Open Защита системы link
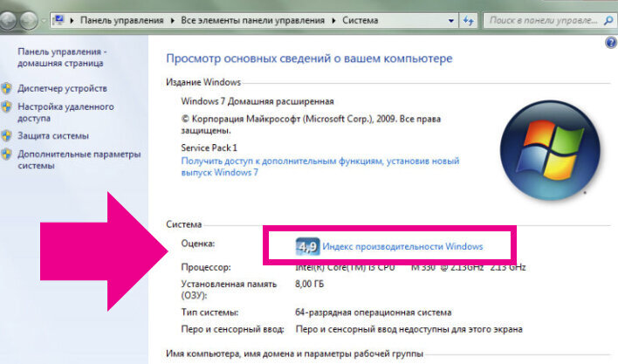This screenshot has height=364, width=618. point(53,136)
